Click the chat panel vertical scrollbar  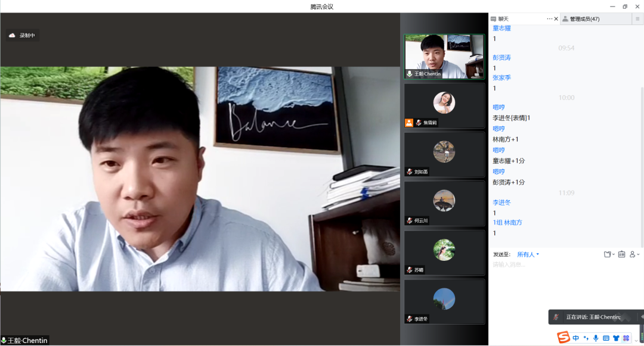[x=642, y=166]
